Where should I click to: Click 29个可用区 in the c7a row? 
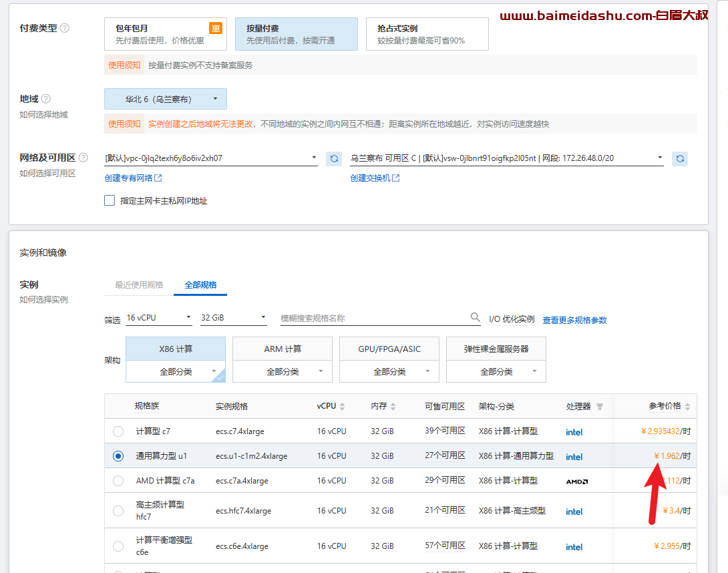click(x=445, y=480)
